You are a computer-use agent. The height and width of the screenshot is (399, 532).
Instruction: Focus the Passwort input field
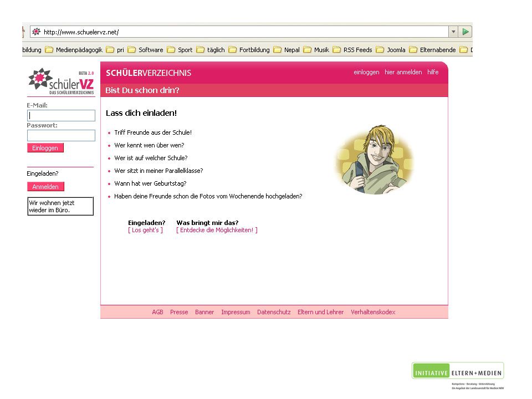point(61,135)
